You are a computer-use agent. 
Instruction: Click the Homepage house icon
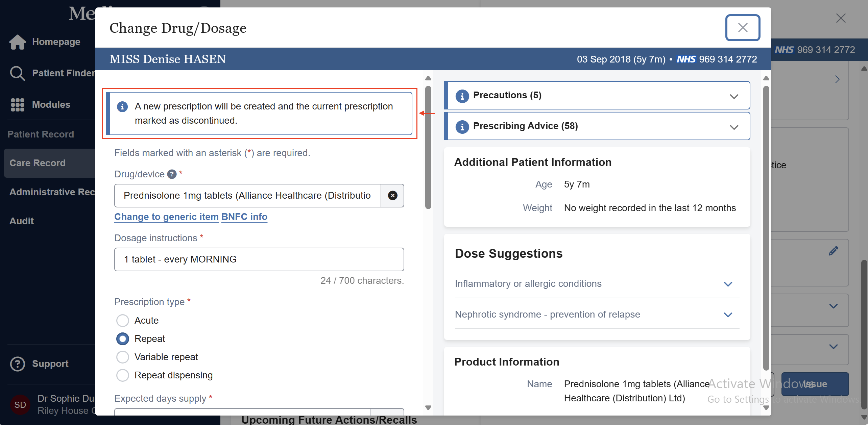(x=18, y=42)
